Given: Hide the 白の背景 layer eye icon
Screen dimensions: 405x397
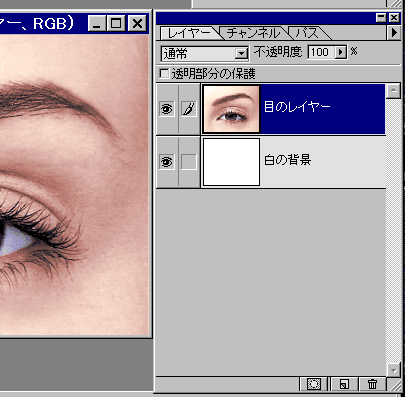Looking at the screenshot, I should [166, 162].
